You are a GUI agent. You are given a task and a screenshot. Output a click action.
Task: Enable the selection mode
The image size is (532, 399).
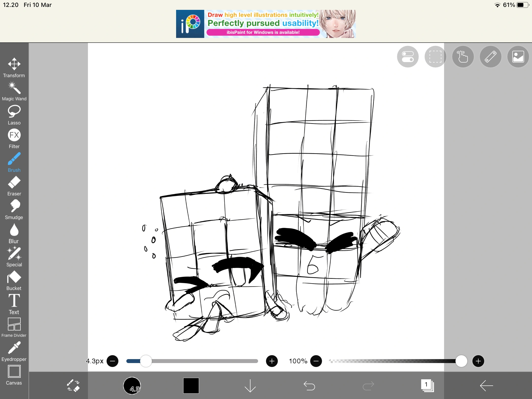pos(435,57)
